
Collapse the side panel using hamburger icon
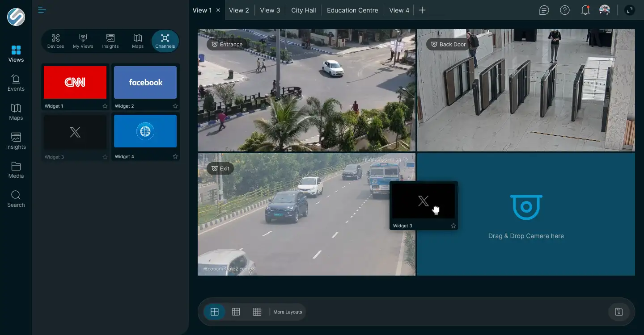[42, 10]
